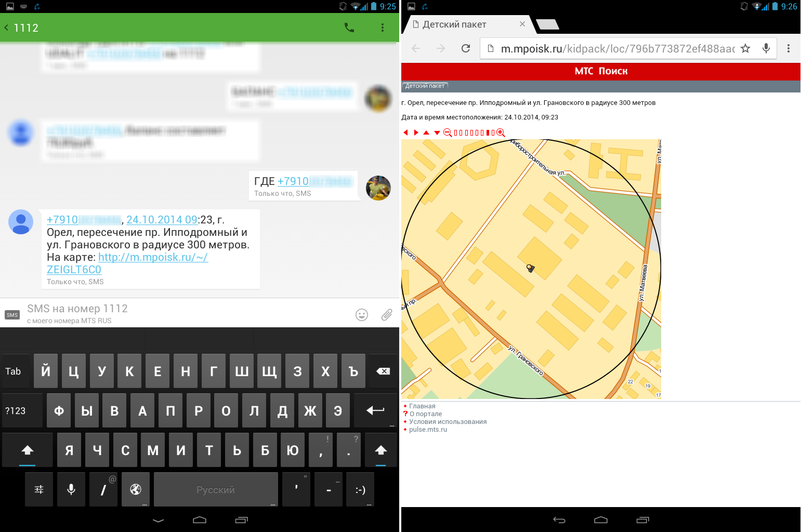Start voice input with keyboard microphone key
Screen dimensions: 801x532
click(x=71, y=489)
